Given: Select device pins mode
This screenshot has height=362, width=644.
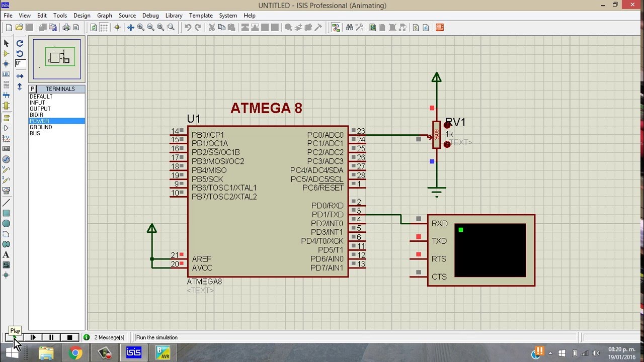Looking at the screenshot, I should (6, 128).
